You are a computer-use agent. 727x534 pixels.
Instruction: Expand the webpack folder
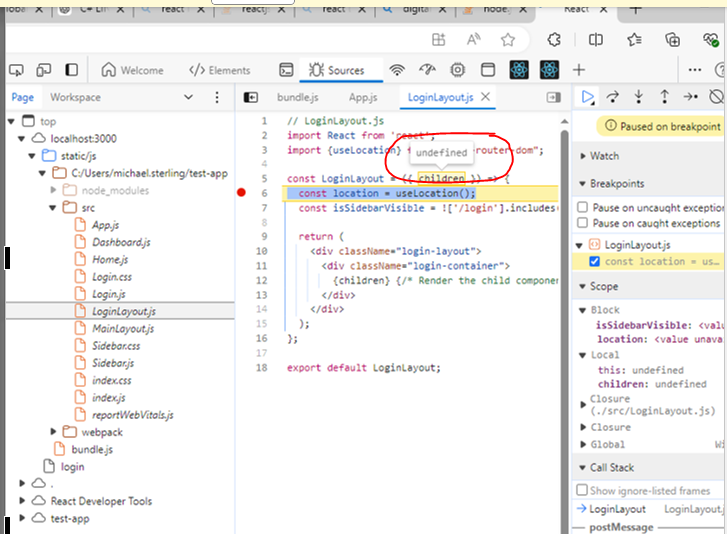click(53, 432)
